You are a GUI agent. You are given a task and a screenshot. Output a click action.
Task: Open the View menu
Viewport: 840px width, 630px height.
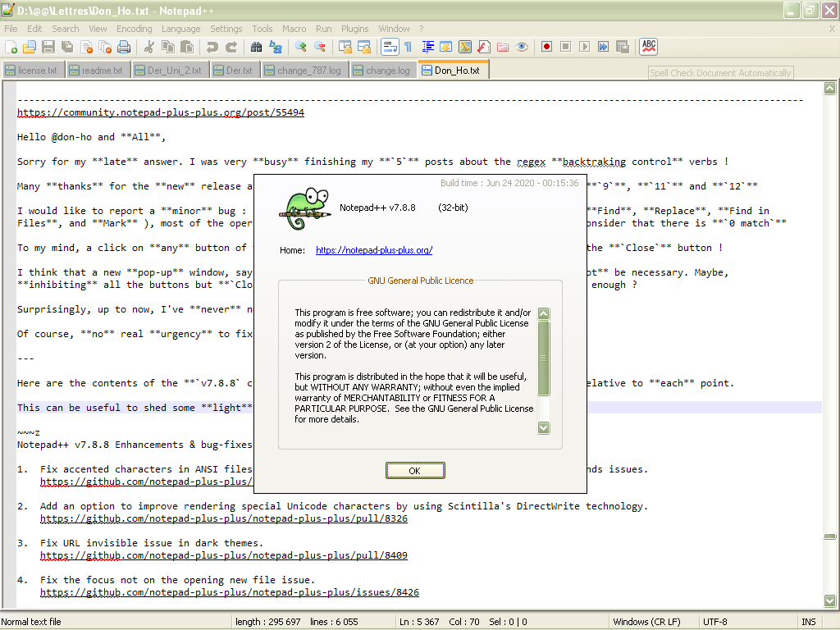[x=98, y=29]
